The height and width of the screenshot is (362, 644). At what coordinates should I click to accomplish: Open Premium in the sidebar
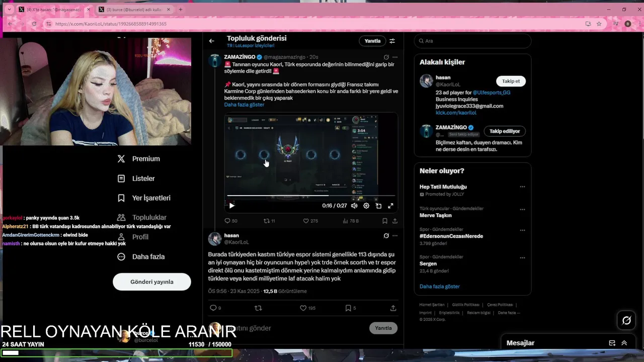138,159
